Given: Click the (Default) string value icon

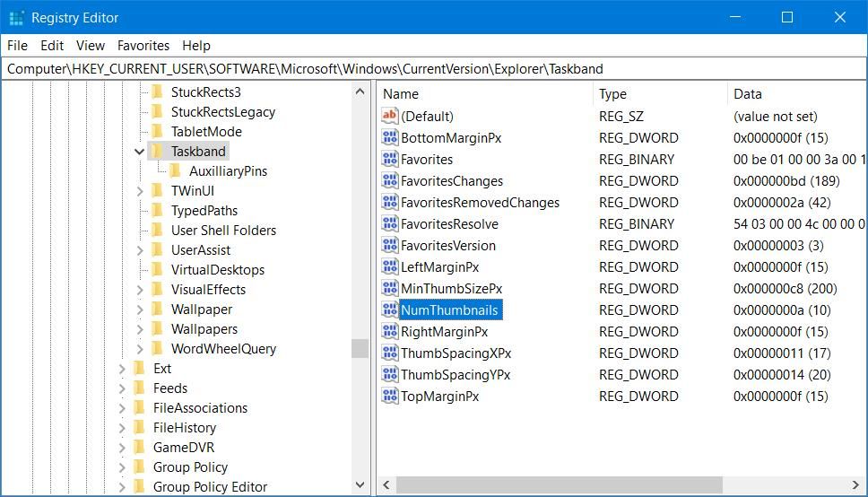Looking at the screenshot, I should [x=389, y=116].
